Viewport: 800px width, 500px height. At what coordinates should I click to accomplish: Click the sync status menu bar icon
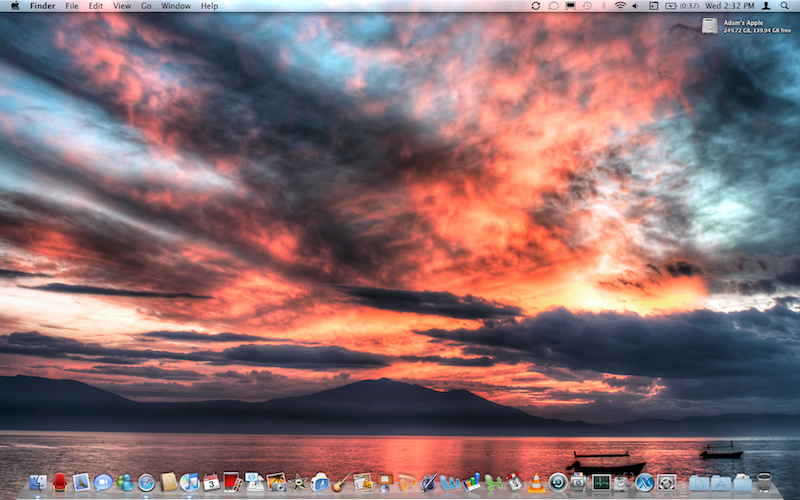click(x=536, y=6)
